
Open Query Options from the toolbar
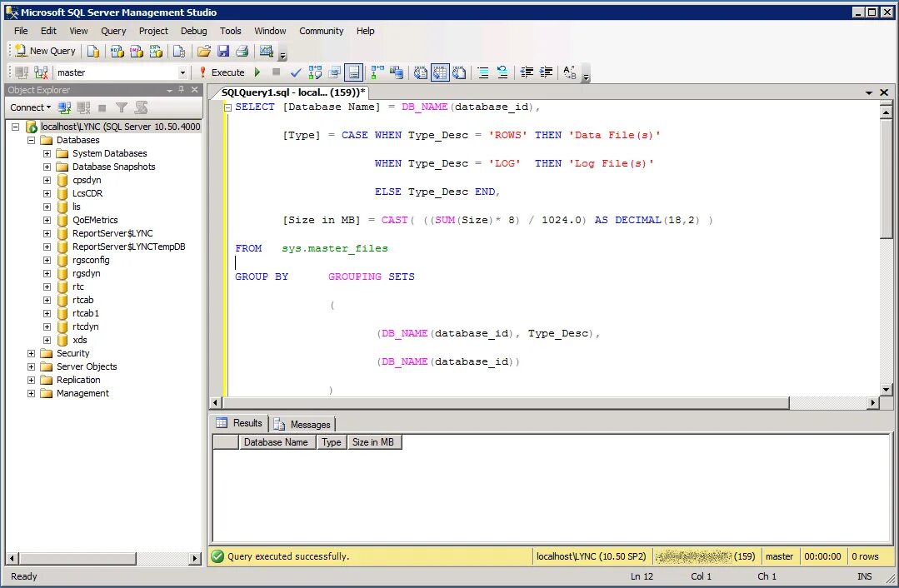pos(335,72)
